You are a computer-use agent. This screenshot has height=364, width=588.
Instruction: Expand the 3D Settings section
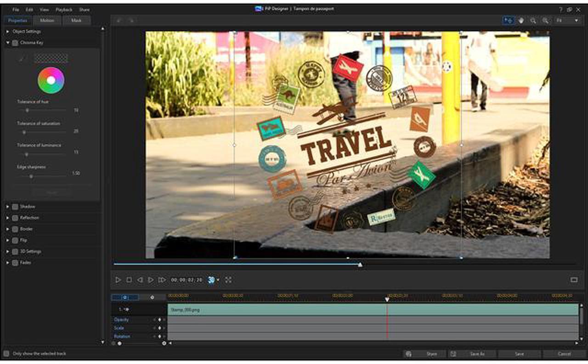pos(7,252)
